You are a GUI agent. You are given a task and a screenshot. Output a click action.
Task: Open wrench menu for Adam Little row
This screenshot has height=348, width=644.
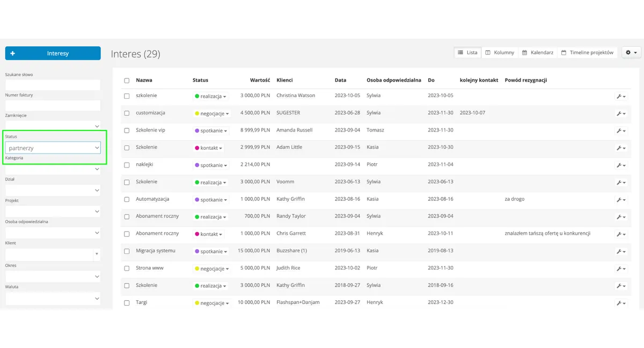pyautogui.click(x=621, y=148)
